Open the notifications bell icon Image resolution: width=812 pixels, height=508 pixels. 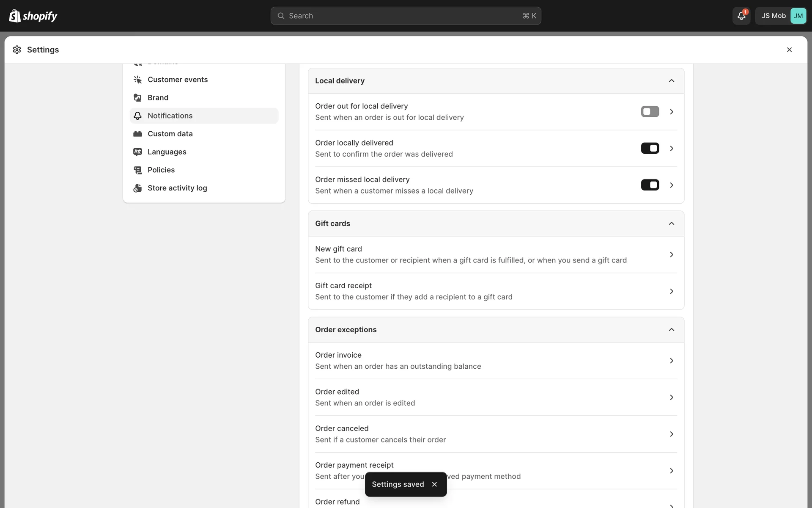741,16
